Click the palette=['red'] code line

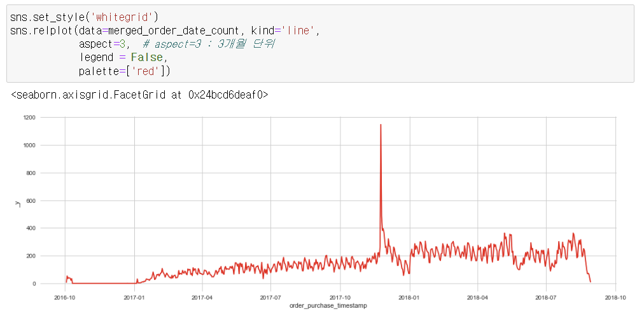point(125,71)
